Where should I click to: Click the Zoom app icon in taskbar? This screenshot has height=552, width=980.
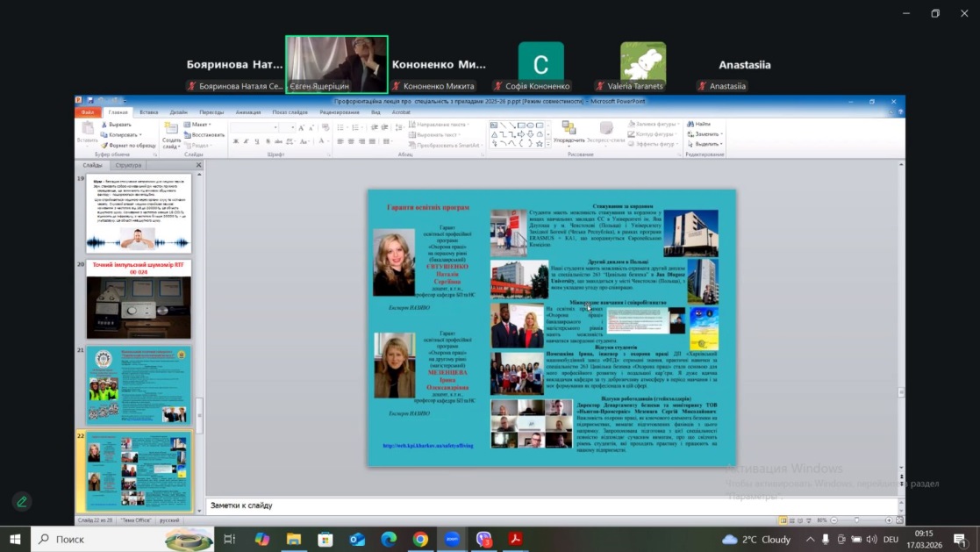click(452, 539)
